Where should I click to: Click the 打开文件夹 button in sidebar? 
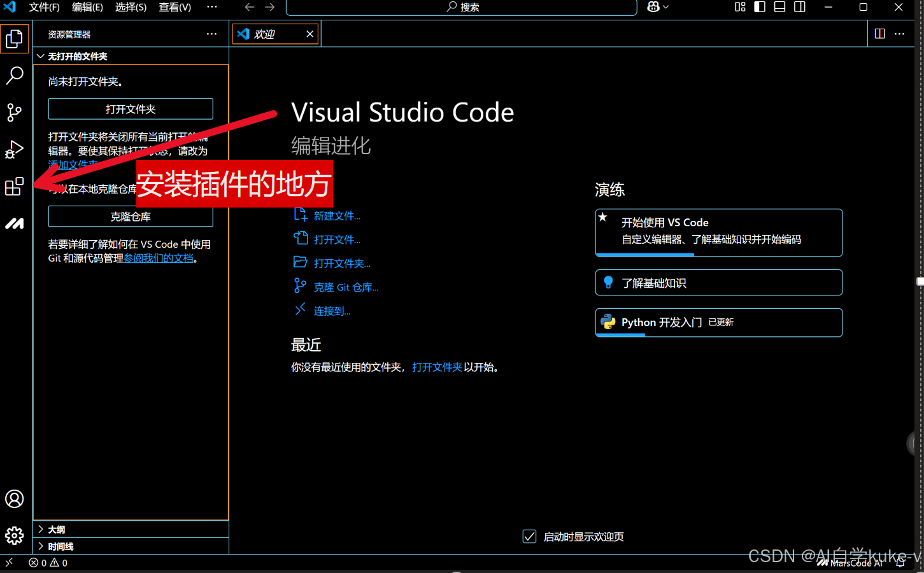pyautogui.click(x=131, y=109)
